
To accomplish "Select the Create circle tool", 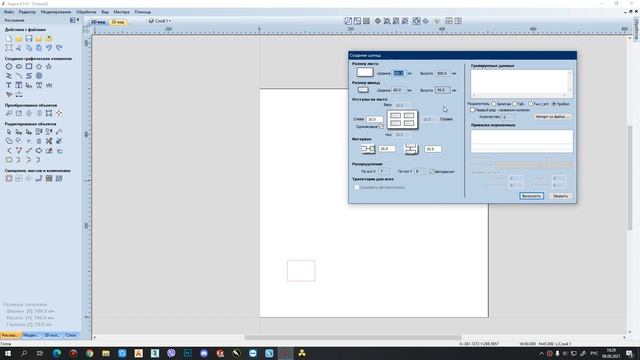I will tap(9, 66).
